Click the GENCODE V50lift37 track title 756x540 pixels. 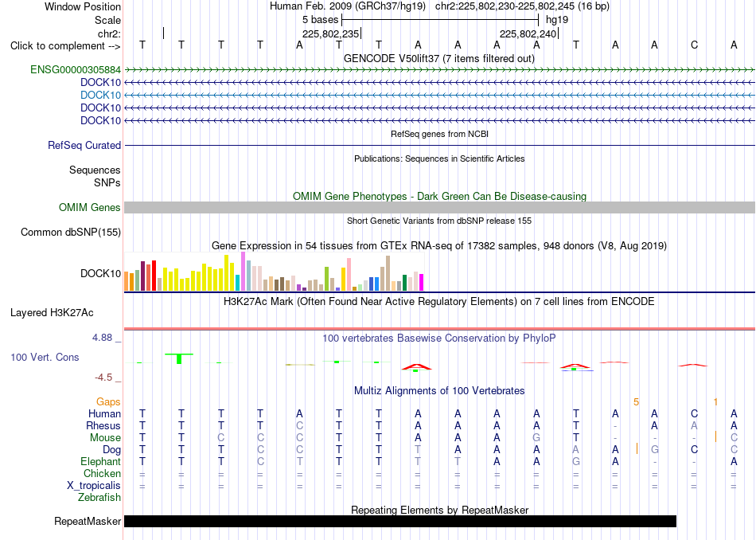click(439, 59)
